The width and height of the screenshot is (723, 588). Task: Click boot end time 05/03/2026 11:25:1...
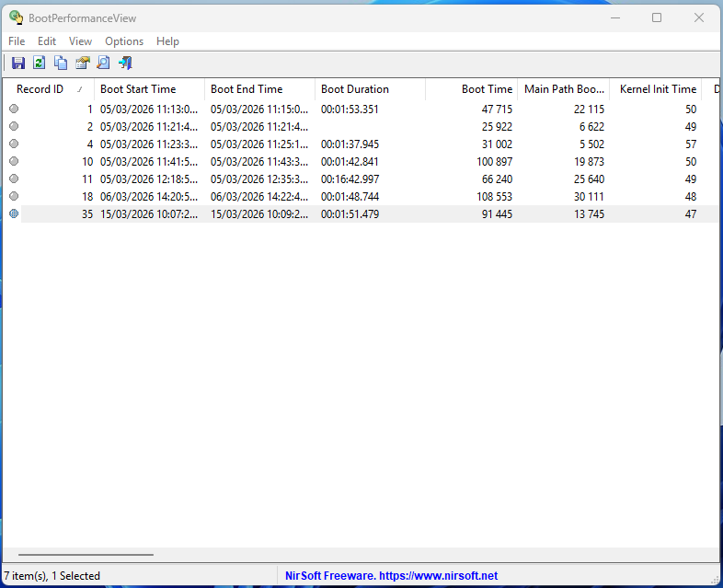point(259,144)
